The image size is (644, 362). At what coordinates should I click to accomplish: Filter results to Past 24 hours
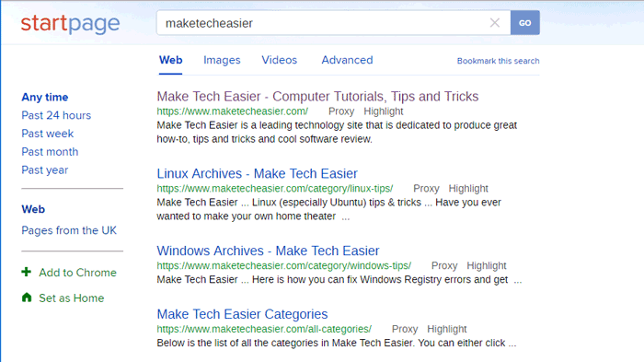click(56, 115)
